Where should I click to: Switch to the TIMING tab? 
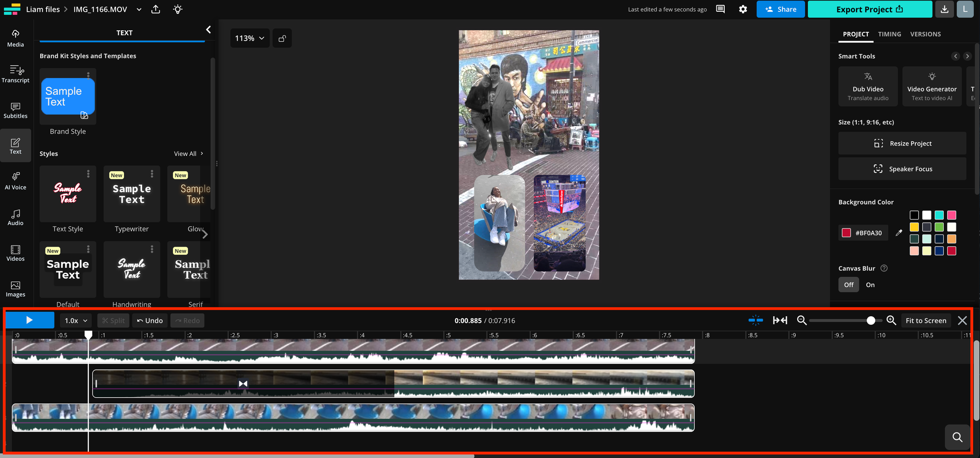click(x=889, y=34)
